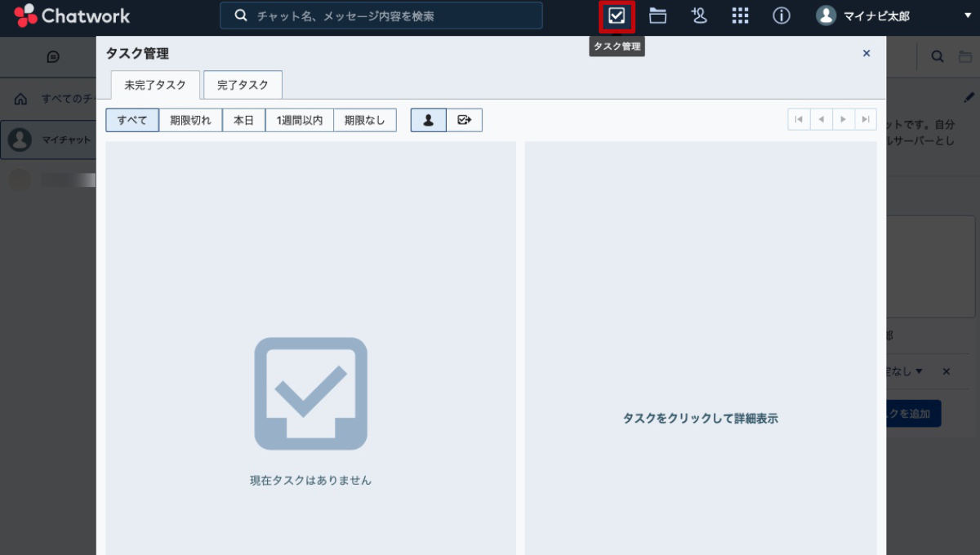Go to last page of tasks

(x=866, y=119)
